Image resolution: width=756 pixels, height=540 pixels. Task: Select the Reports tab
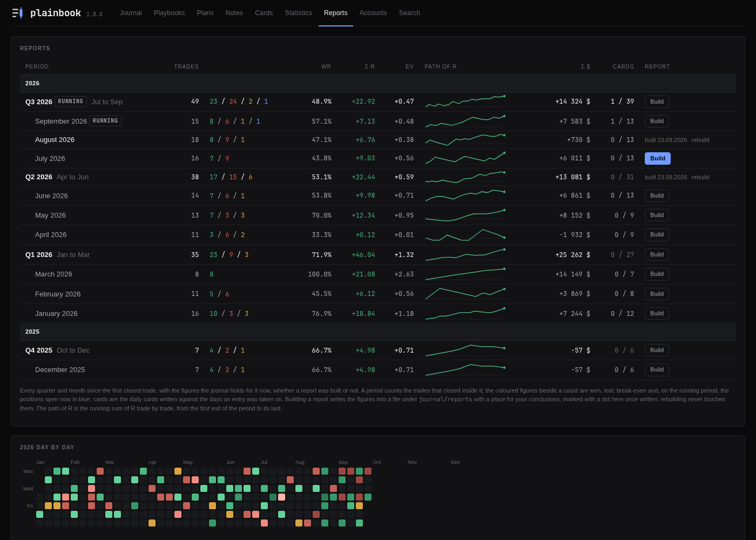coord(336,13)
